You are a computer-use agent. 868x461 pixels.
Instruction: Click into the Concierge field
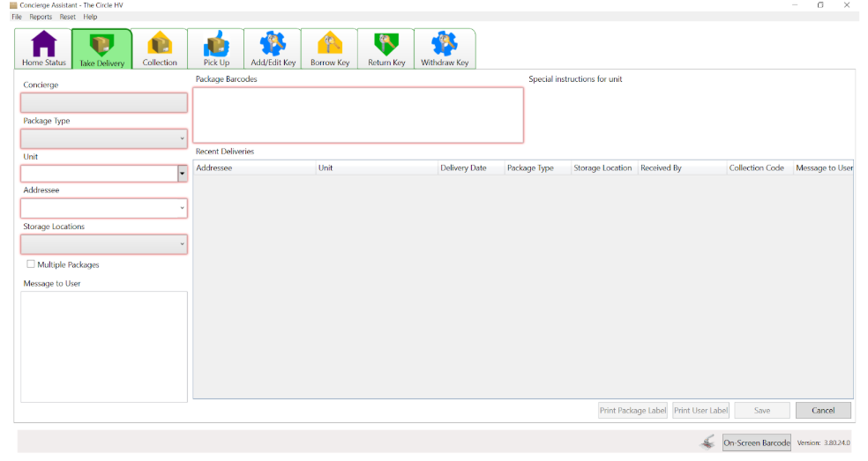[104, 103]
